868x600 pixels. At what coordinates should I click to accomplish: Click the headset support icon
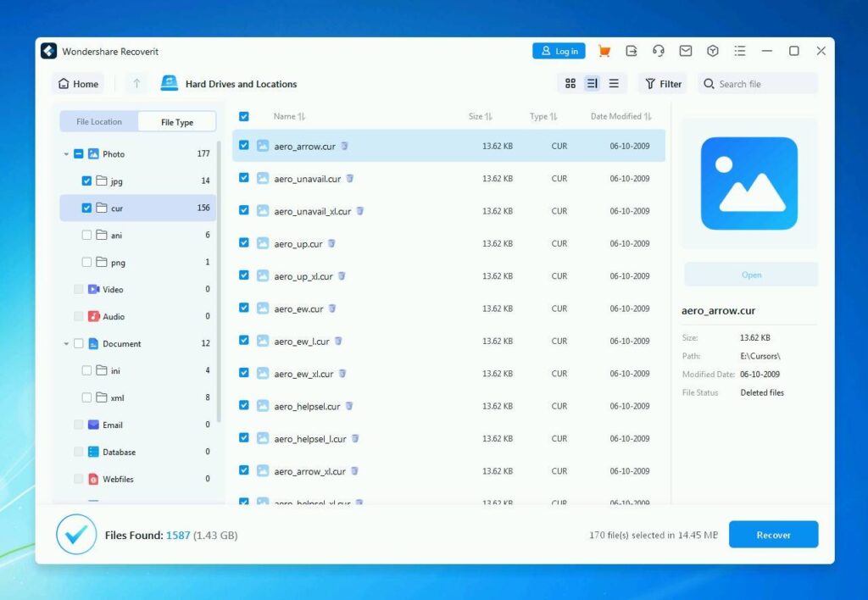(659, 51)
